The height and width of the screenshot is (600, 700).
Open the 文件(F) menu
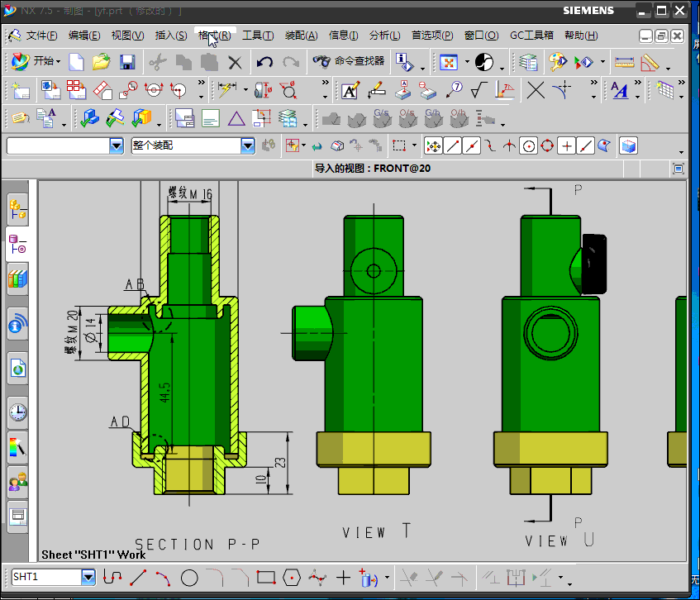[40, 36]
